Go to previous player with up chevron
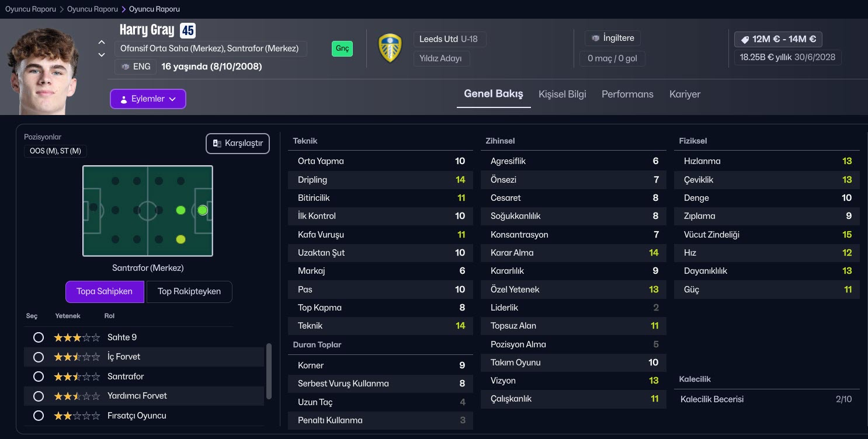The height and width of the screenshot is (439, 868). tap(102, 42)
